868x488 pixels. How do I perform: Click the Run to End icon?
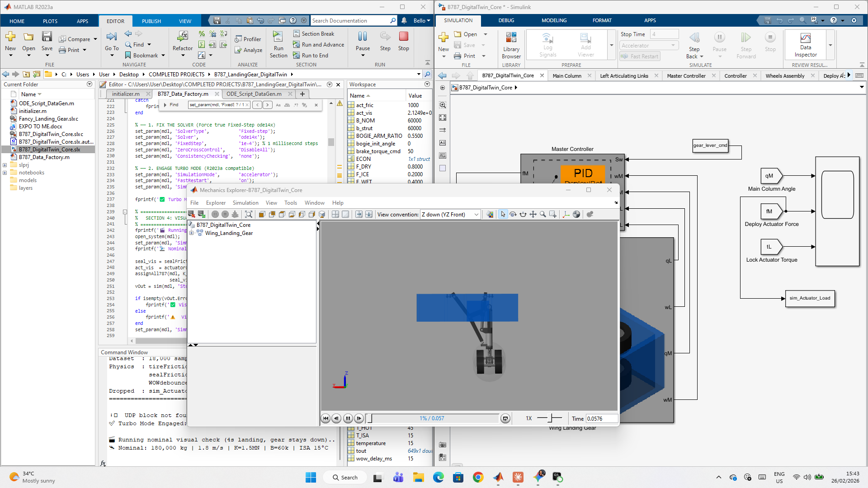[x=297, y=56]
